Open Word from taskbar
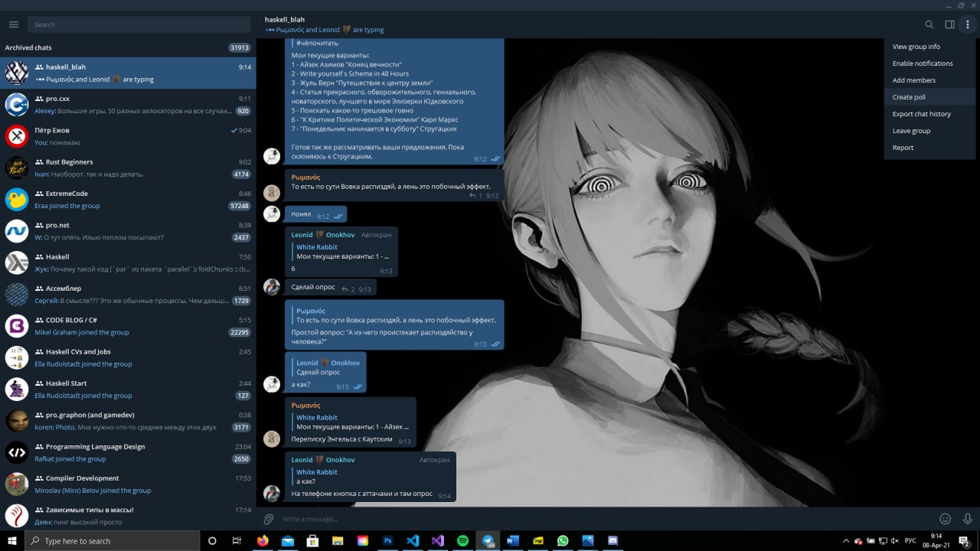Image resolution: width=980 pixels, height=551 pixels. click(x=513, y=540)
